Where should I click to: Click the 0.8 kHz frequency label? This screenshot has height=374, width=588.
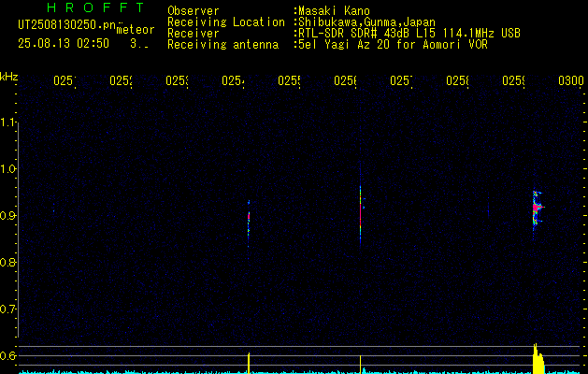8,262
